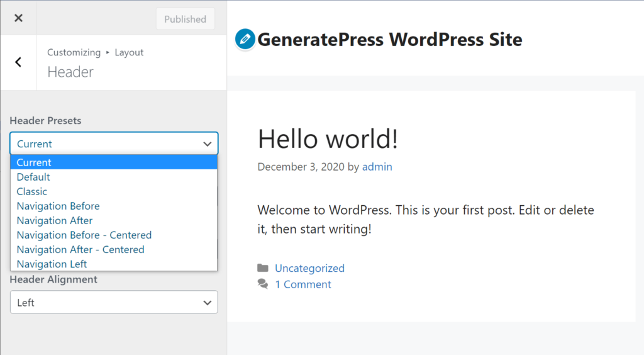Pick Navigation After preset

click(114, 220)
